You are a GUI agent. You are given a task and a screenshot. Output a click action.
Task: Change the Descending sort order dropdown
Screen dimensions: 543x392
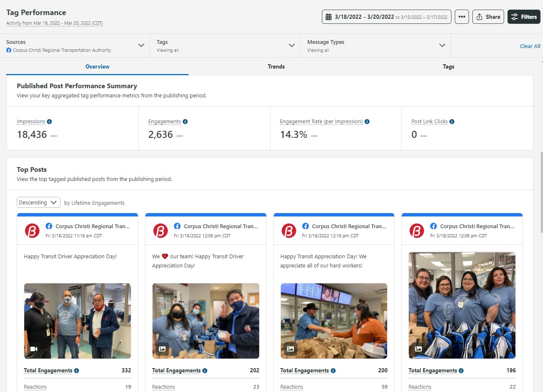[38, 202]
